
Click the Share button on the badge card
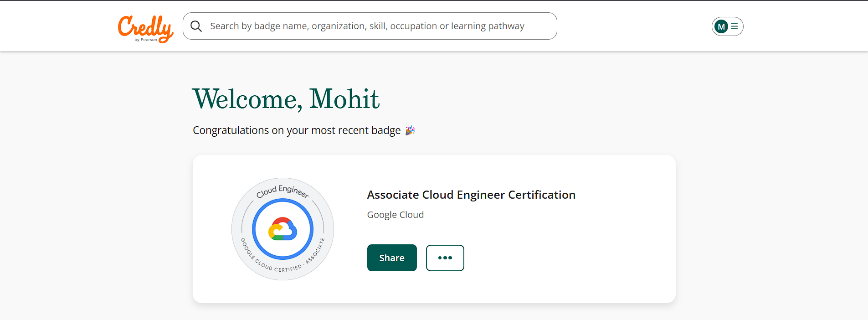(x=392, y=258)
